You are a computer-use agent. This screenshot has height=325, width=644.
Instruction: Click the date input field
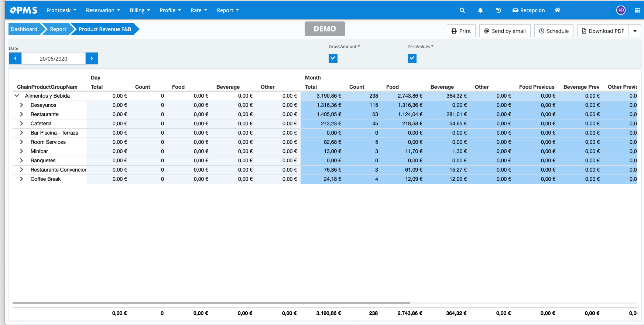point(54,58)
